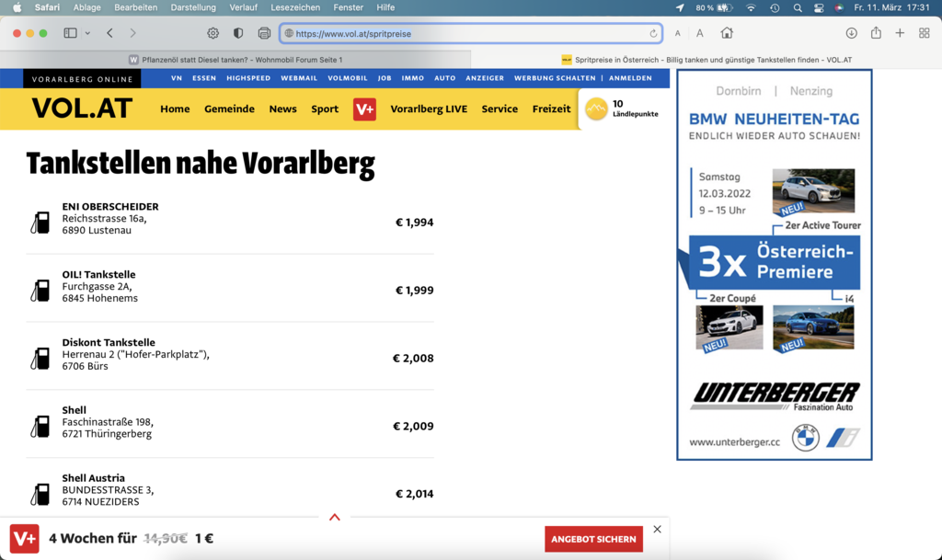This screenshot has width=942, height=560.
Task: Click the print toolbar icon
Action: pyautogui.click(x=264, y=34)
